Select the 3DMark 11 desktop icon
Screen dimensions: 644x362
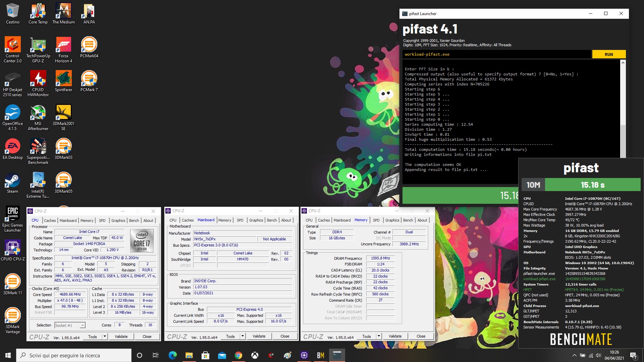pyautogui.click(x=13, y=284)
